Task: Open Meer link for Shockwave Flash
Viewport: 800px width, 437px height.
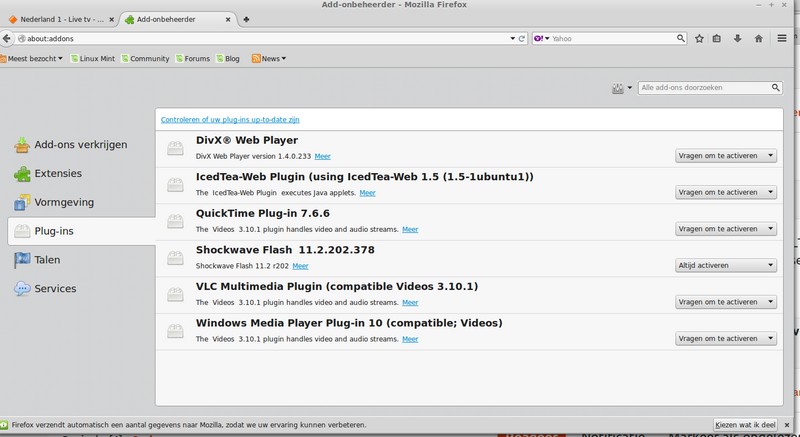Action: 301,266
